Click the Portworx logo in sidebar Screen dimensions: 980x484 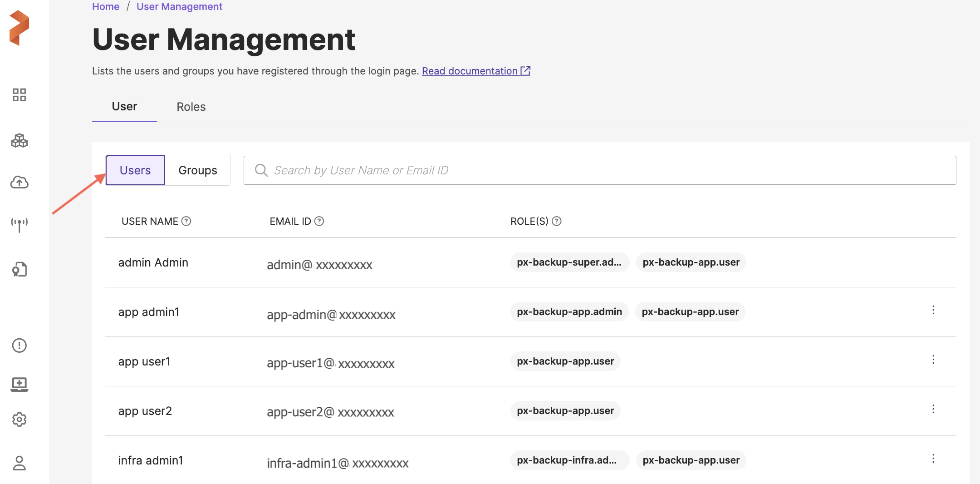click(19, 28)
